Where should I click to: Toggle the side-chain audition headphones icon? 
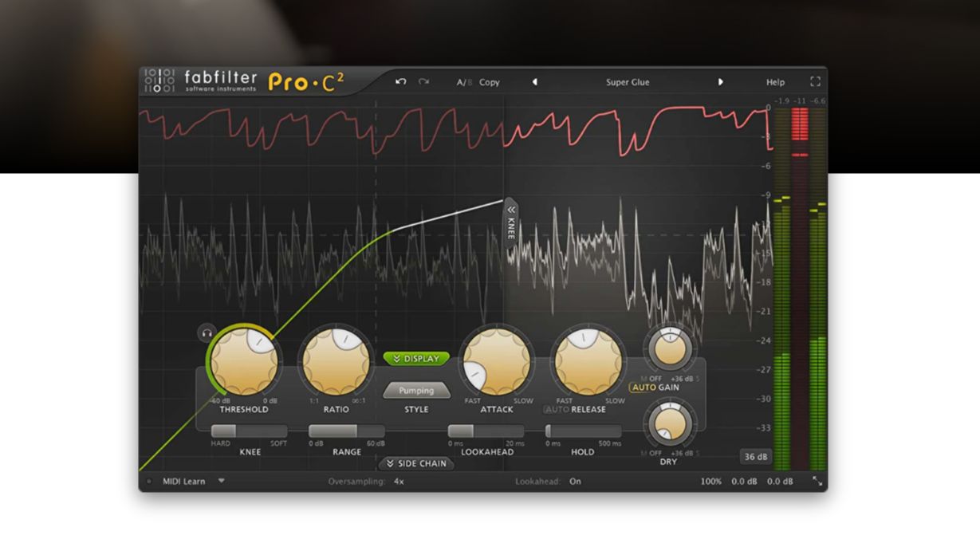coord(207,333)
